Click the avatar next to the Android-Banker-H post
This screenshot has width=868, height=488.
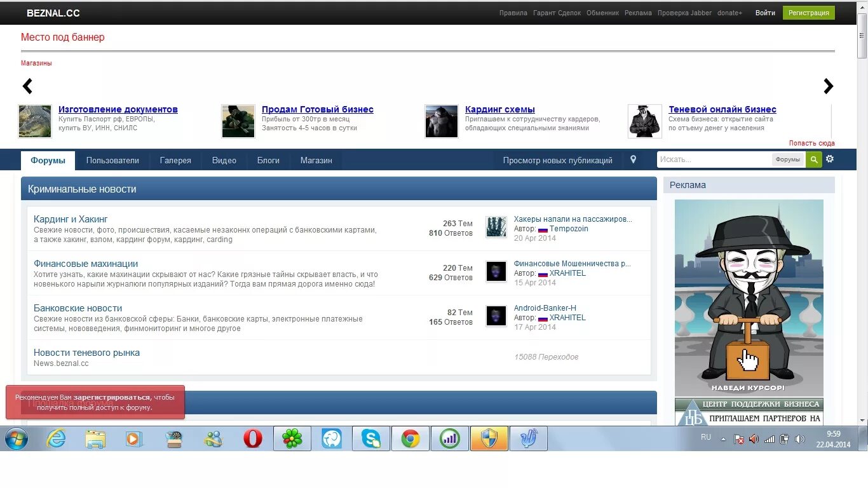click(496, 316)
